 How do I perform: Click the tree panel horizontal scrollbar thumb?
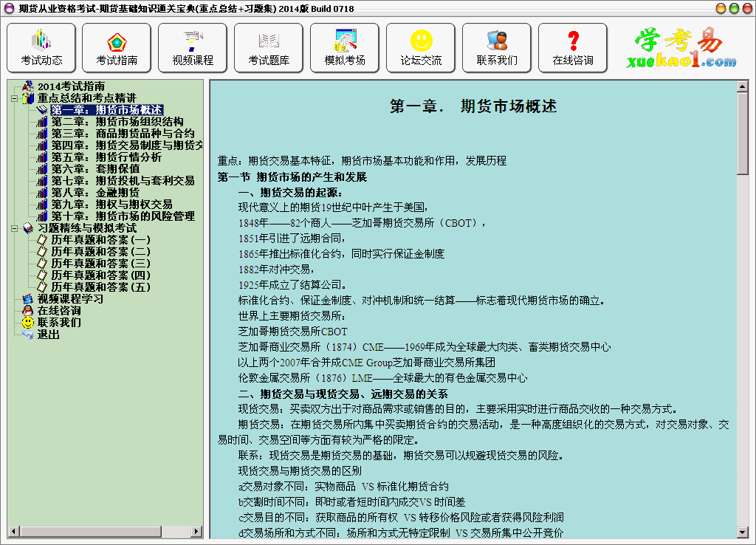(x=90, y=532)
